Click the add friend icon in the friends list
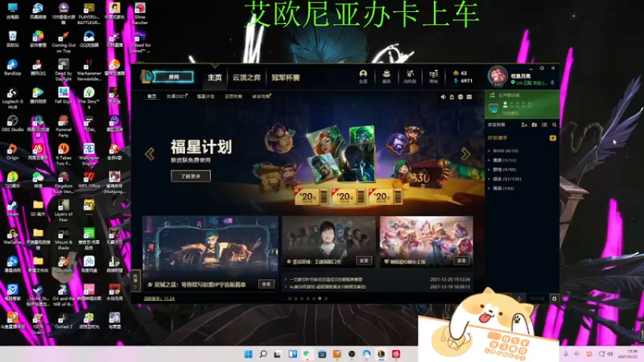The width and height of the screenshot is (644, 362). [524, 125]
